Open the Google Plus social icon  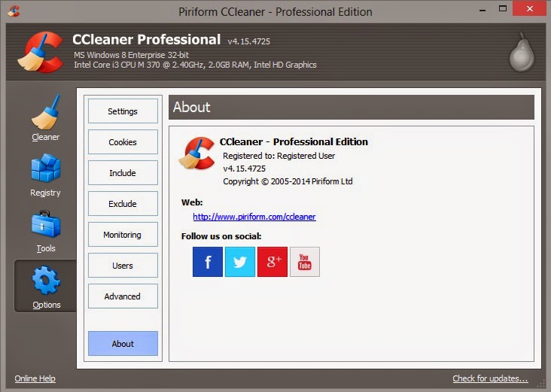(x=272, y=262)
